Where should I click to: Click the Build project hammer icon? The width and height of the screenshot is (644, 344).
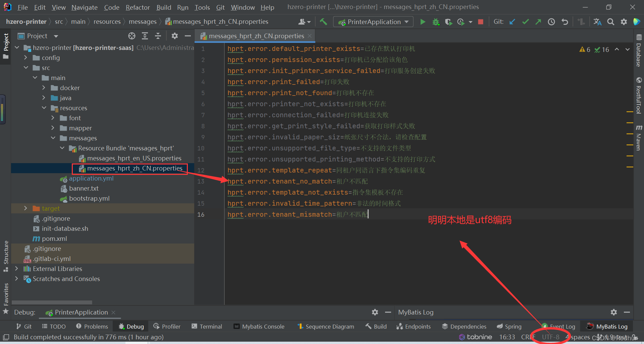[x=323, y=22]
